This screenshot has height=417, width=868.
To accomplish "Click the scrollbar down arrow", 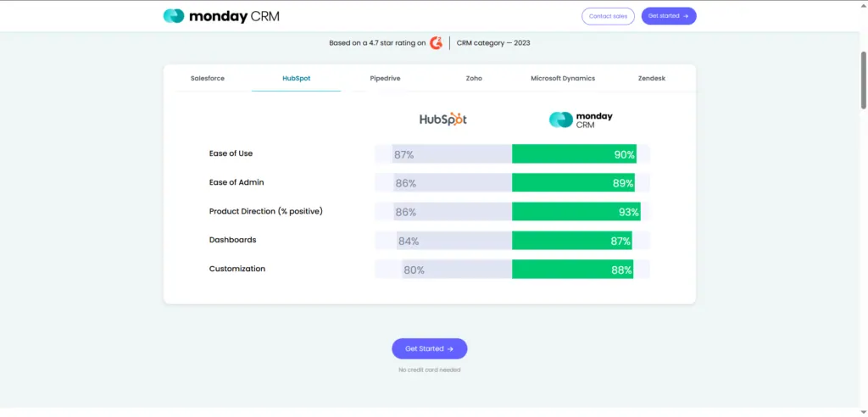I will click(863, 412).
